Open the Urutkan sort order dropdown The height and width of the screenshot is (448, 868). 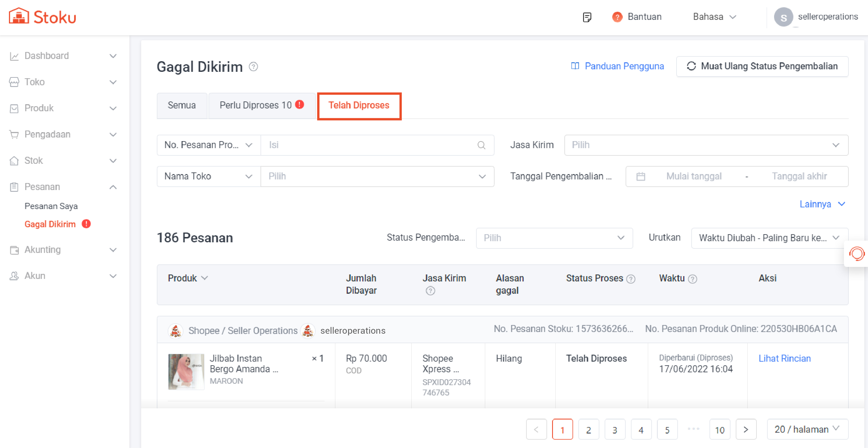[x=769, y=238]
